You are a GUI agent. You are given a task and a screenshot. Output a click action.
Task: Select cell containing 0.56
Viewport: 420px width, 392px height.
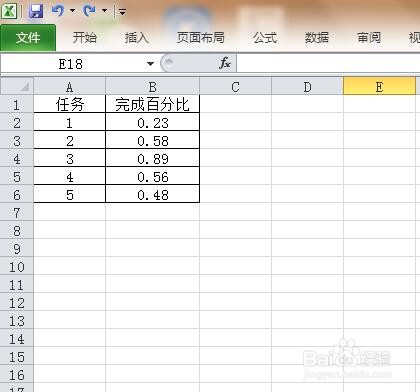(x=152, y=176)
